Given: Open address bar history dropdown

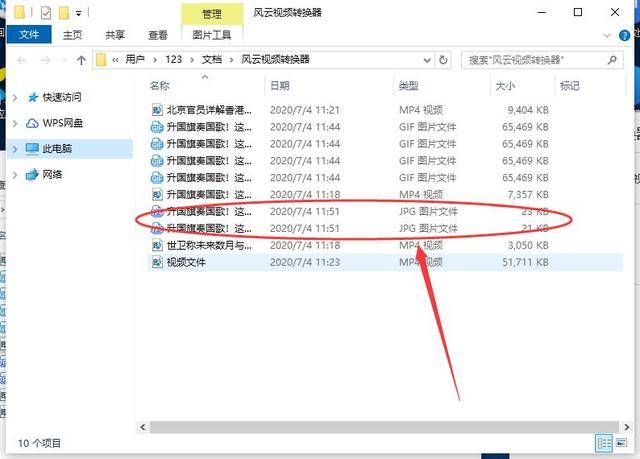Looking at the screenshot, I should coord(427,60).
